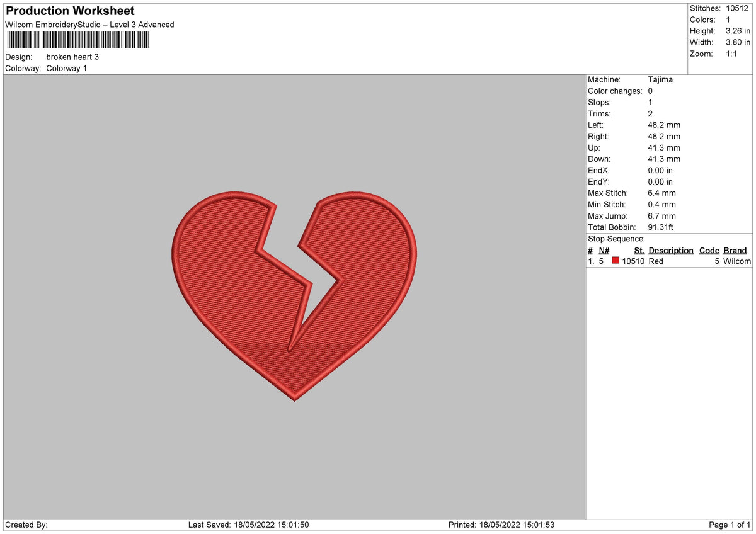
Task: Select the Description column header
Action: [670, 250]
